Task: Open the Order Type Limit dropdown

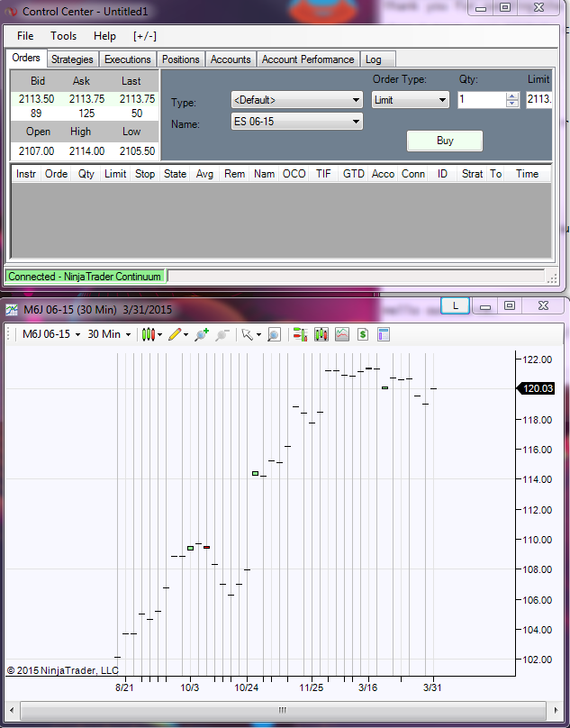Action: [411, 100]
